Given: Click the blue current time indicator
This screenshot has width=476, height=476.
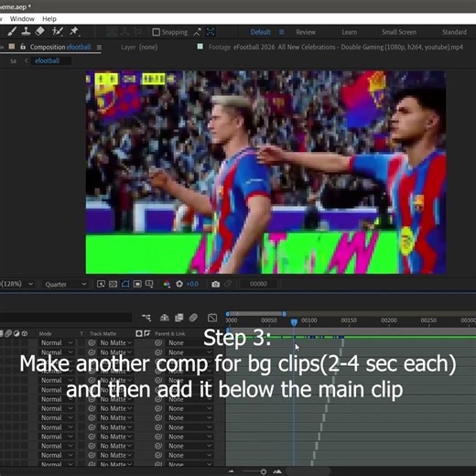Looking at the screenshot, I should pyautogui.click(x=294, y=322).
